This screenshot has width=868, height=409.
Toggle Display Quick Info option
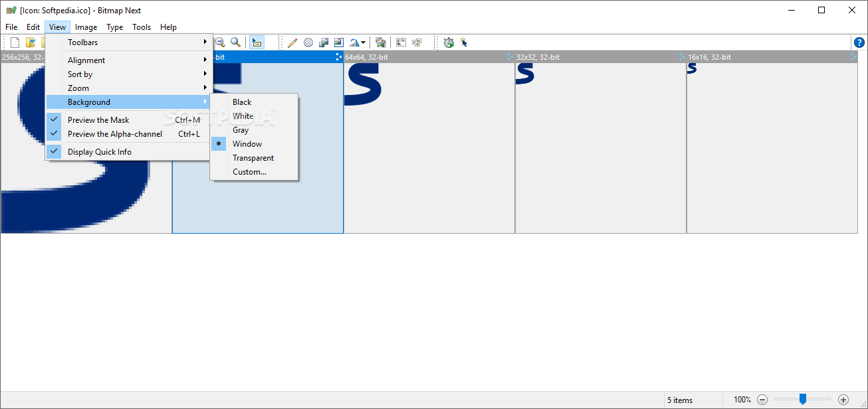click(129, 152)
